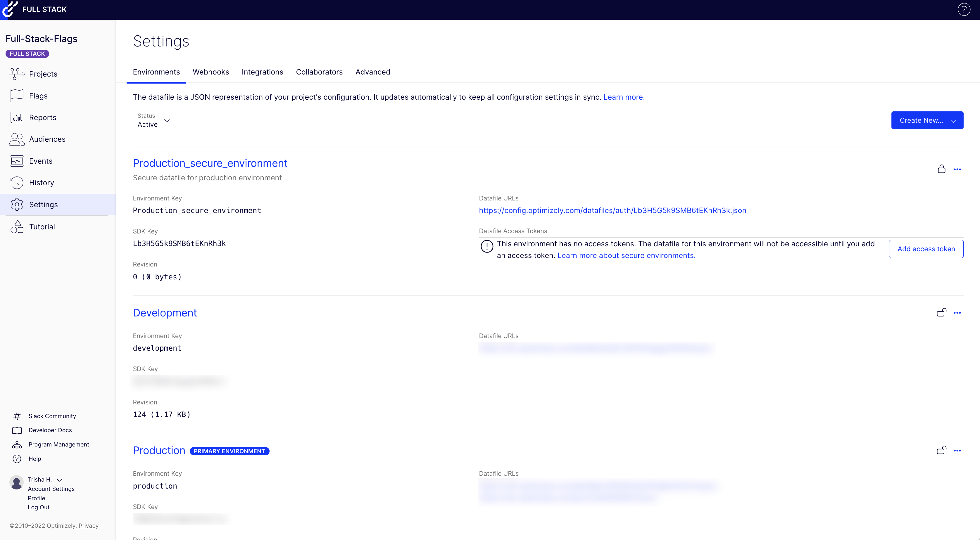Open the secure datafile URL link

[x=612, y=210]
